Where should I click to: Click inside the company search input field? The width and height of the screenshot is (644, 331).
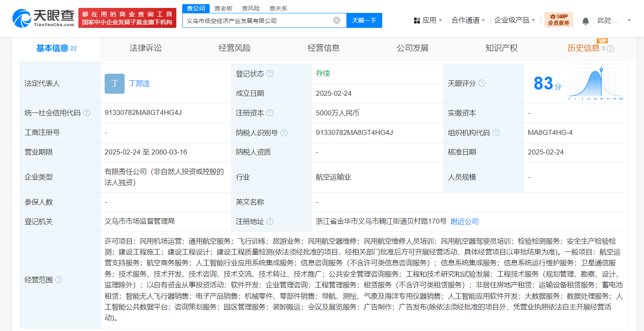[250, 20]
